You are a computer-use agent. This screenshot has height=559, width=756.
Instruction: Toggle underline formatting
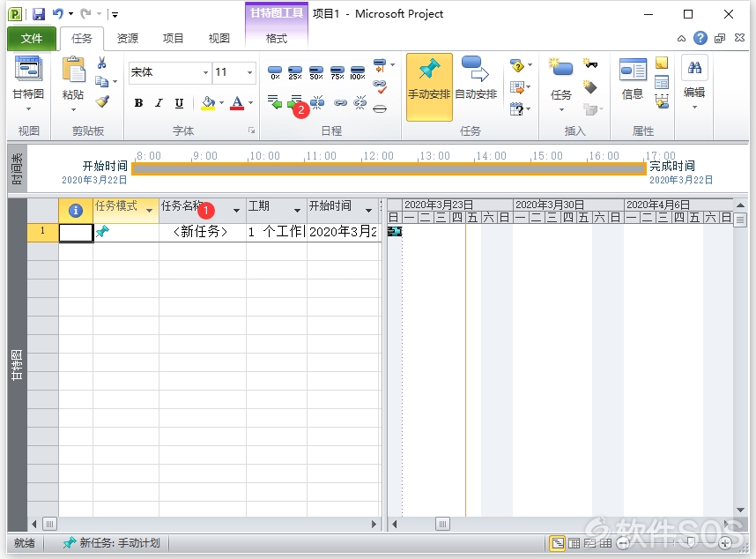point(179,103)
